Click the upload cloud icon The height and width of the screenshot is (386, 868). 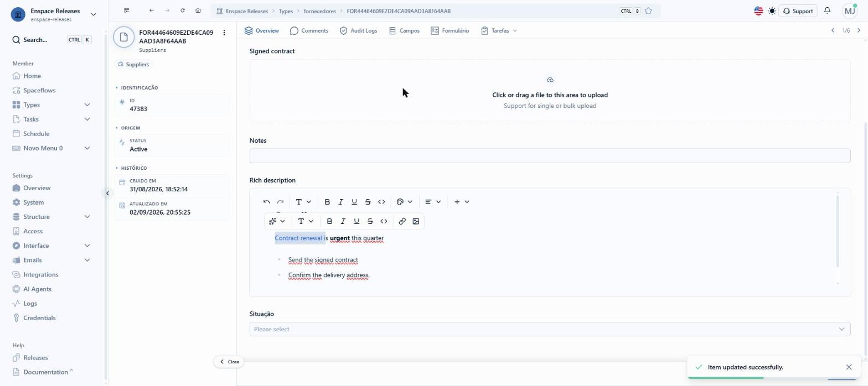(550, 80)
